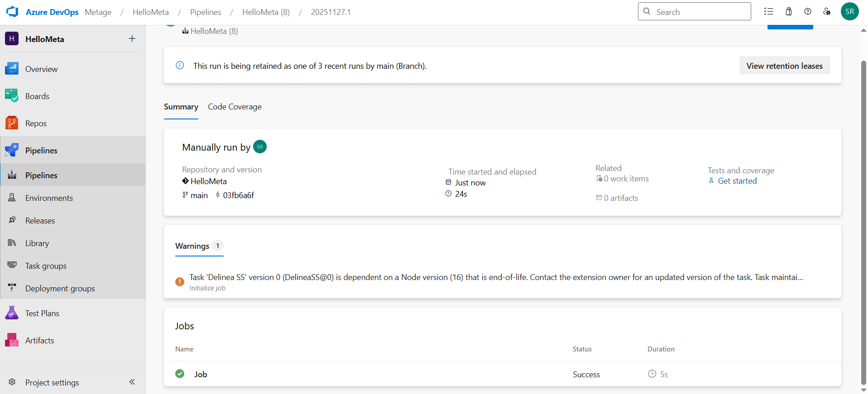This screenshot has height=394, width=868.
Task: Click the Get started link
Action: pos(737,181)
